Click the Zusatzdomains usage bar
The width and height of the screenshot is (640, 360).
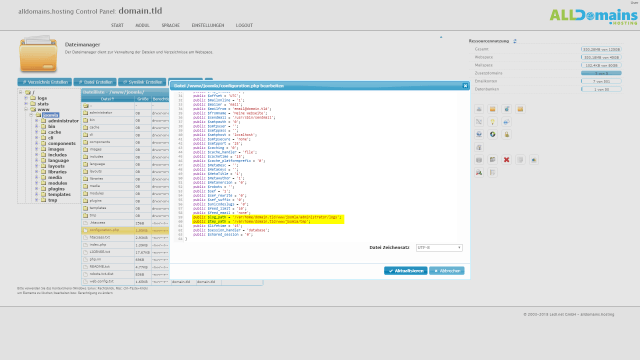tap(601, 73)
